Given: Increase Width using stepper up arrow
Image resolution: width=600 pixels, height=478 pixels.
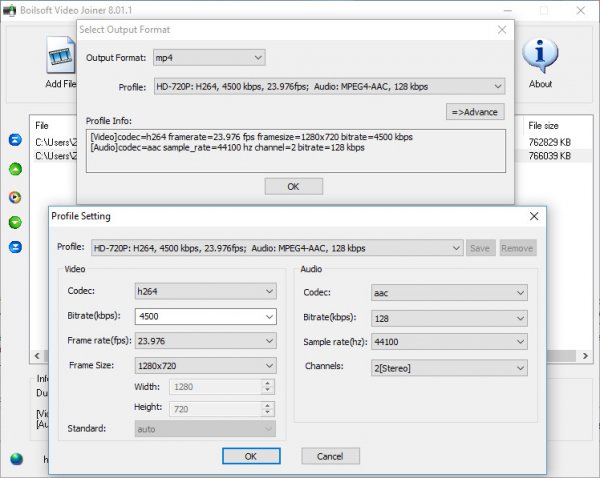Looking at the screenshot, I should (x=267, y=383).
